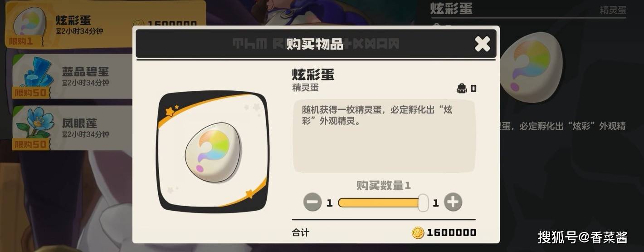Close the 购买物品 purchase dialog

tap(482, 44)
